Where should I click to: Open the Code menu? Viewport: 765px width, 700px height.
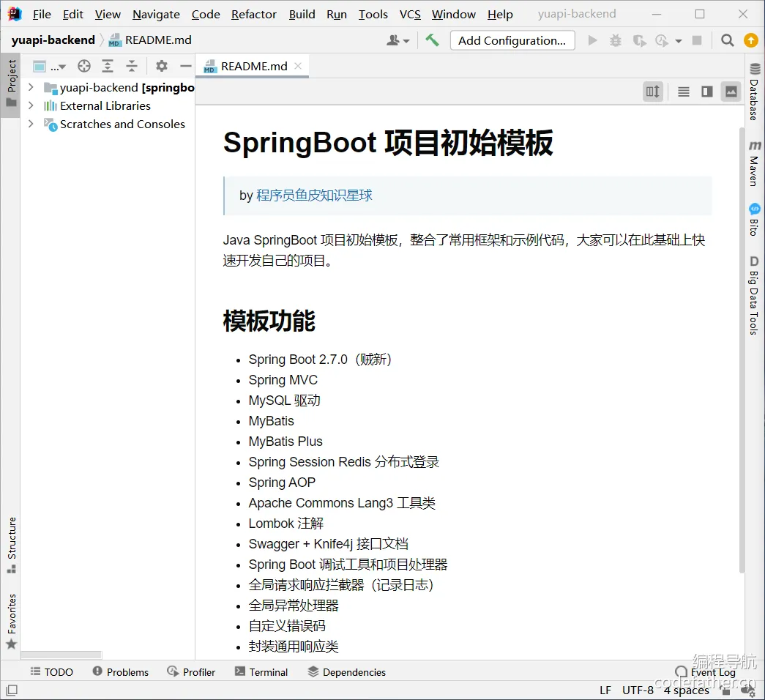click(206, 14)
